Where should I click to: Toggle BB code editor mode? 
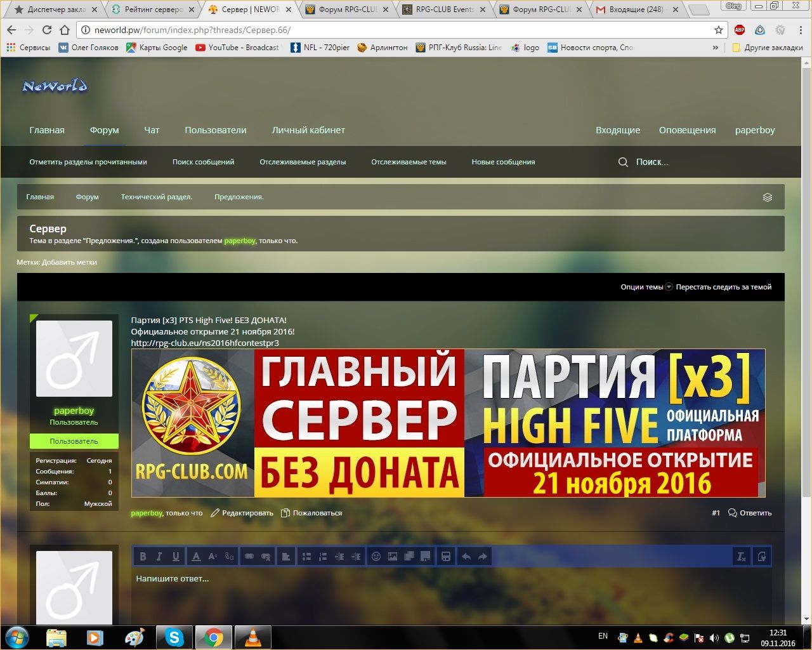coord(762,557)
